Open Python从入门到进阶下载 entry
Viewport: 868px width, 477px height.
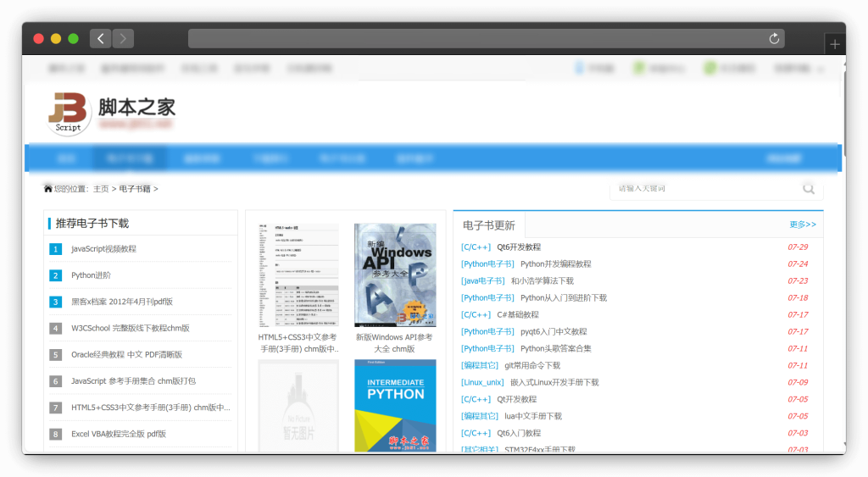pos(564,297)
